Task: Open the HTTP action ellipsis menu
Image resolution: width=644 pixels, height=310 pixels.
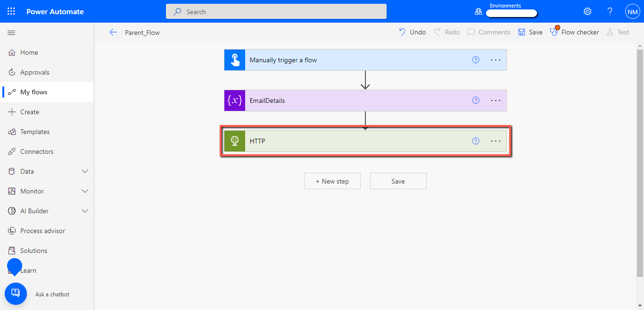Action: coord(495,141)
